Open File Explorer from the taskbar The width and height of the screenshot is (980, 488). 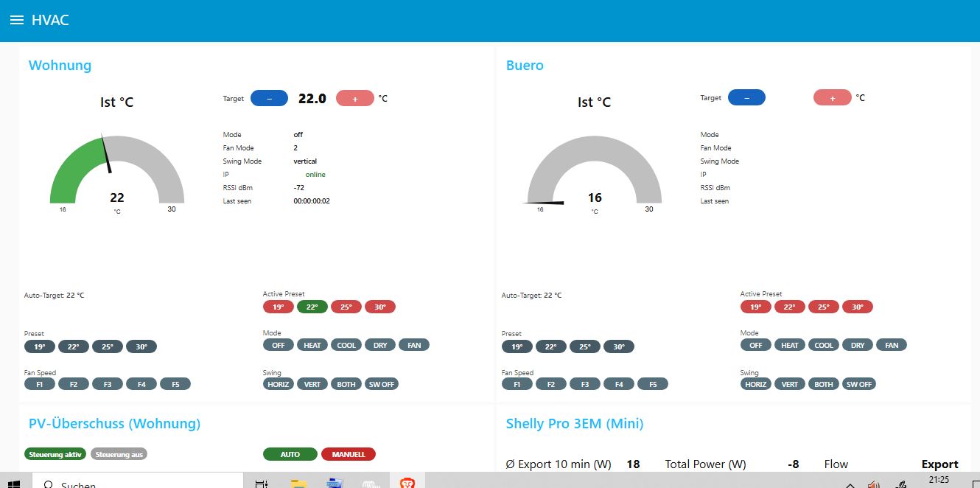click(298, 484)
